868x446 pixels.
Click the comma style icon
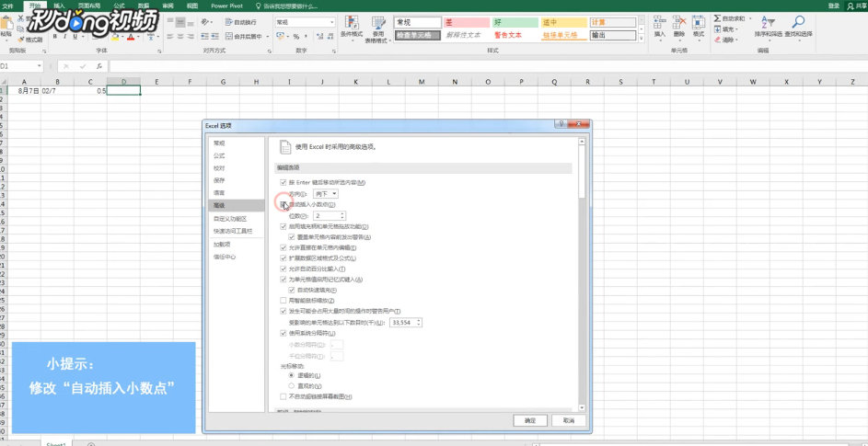(x=307, y=37)
